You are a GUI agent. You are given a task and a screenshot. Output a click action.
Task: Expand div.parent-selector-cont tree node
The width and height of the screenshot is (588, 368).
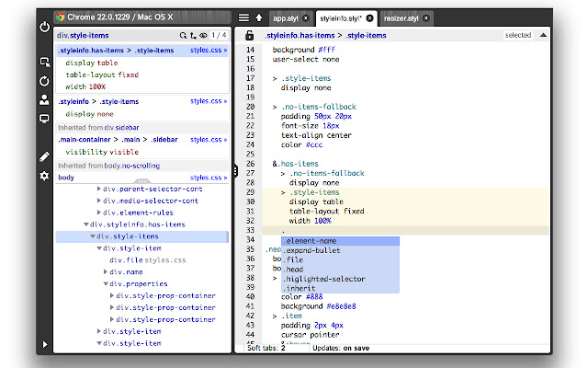[x=99, y=189]
